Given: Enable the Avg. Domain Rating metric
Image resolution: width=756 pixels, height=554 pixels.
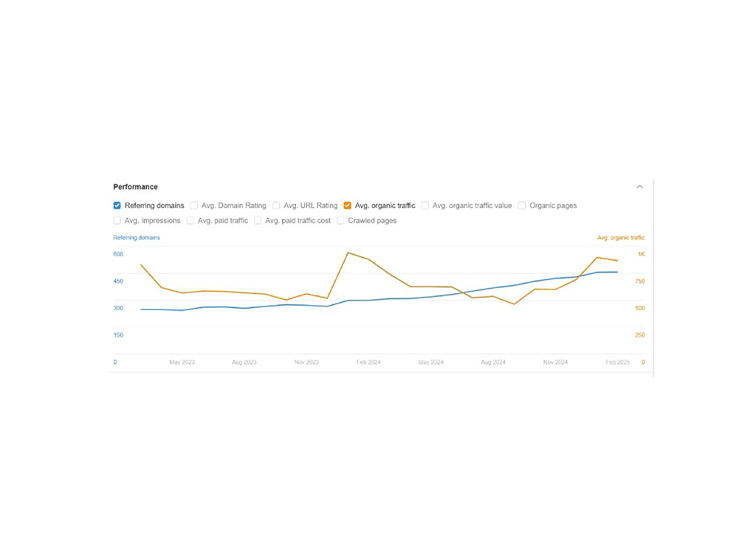Looking at the screenshot, I should click(x=193, y=205).
